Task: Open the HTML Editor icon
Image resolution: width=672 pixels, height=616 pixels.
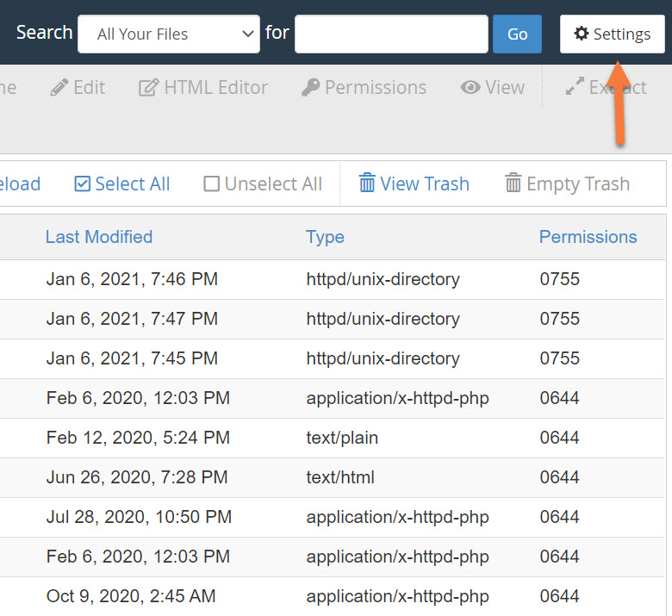Action: pyautogui.click(x=148, y=87)
